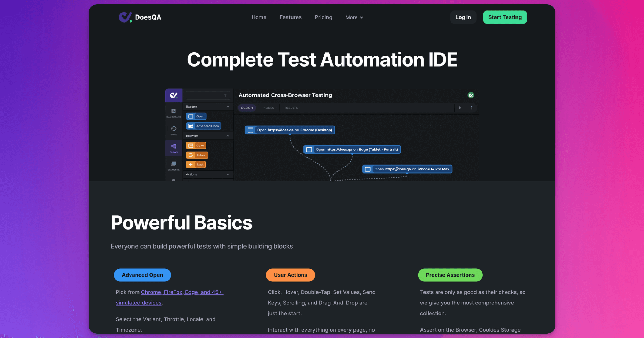644x338 pixels.
Task: Select the iPhone 14 Pro Max node
Action: 407,169
